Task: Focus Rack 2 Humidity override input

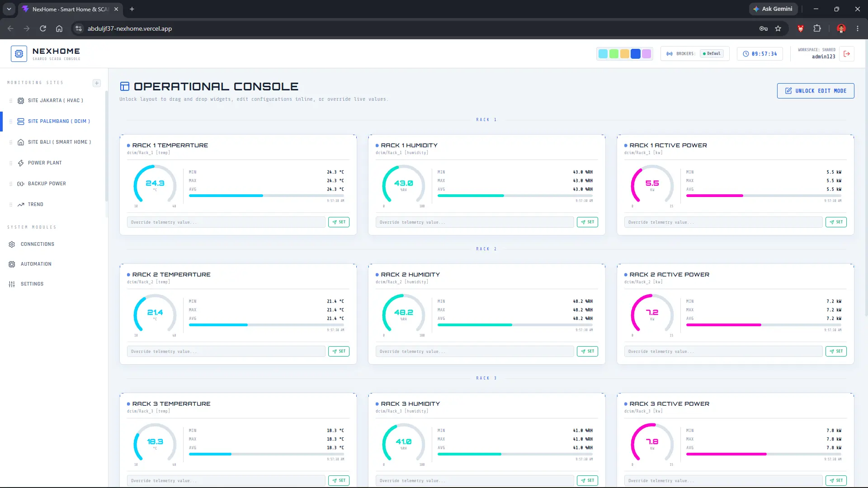Action: coord(475,352)
